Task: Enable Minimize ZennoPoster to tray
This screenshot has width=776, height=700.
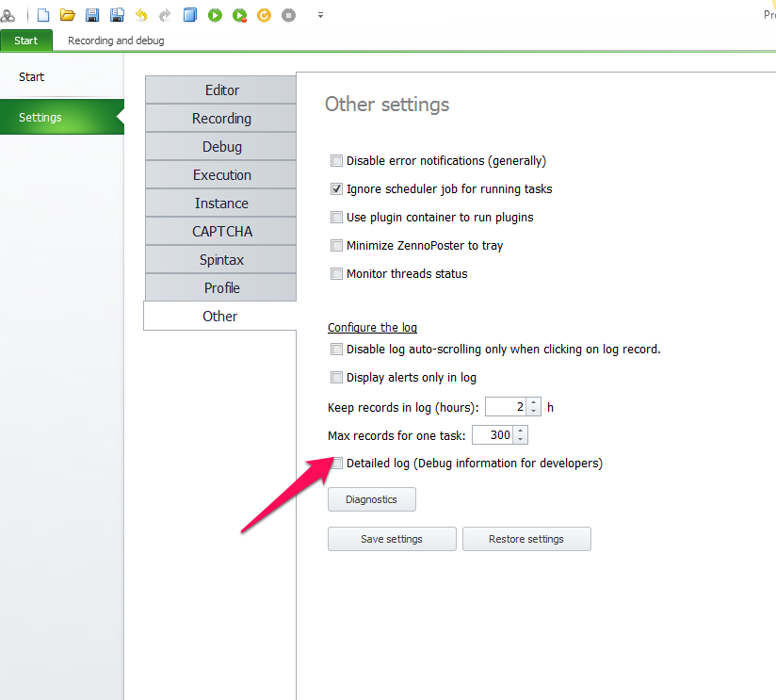Action: coord(336,246)
